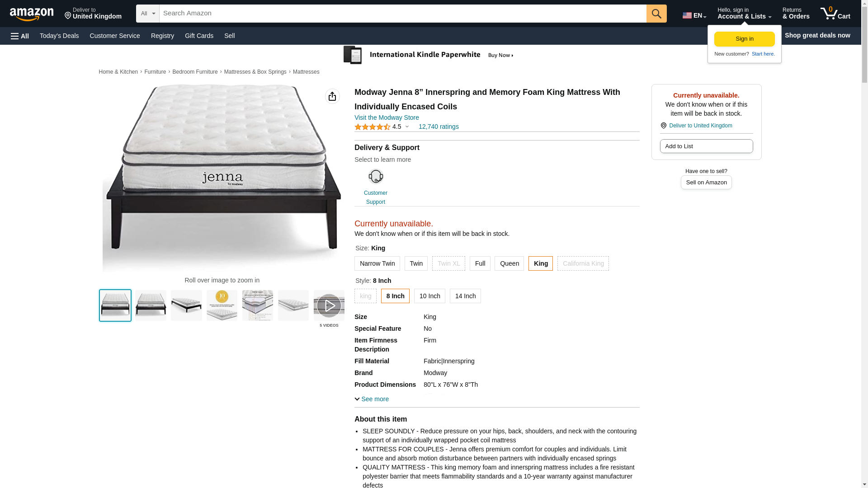Open Today's Deals navigation item
Image resolution: width=868 pixels, height=488 pixels.
(59, 36)
